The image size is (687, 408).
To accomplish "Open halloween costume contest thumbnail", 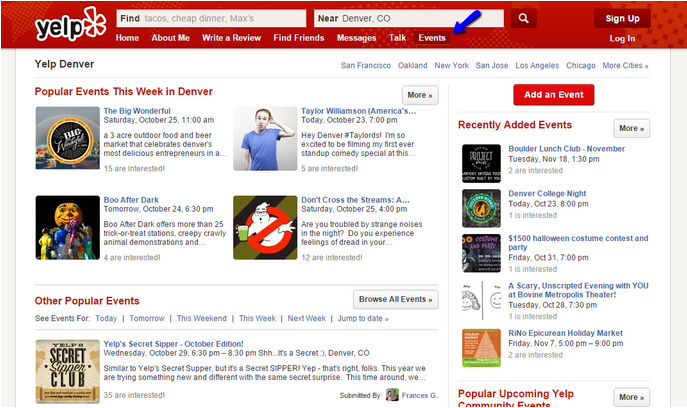I will pos(481,253).
